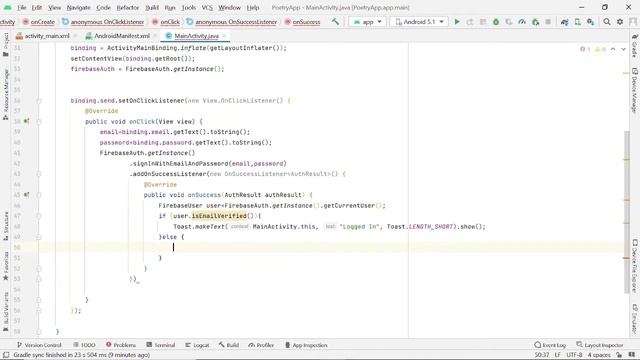Collapse the if isEmailVerified fold marker
Image resolution: width=640 pixels, height=360 pixels.
pos(39,216)
